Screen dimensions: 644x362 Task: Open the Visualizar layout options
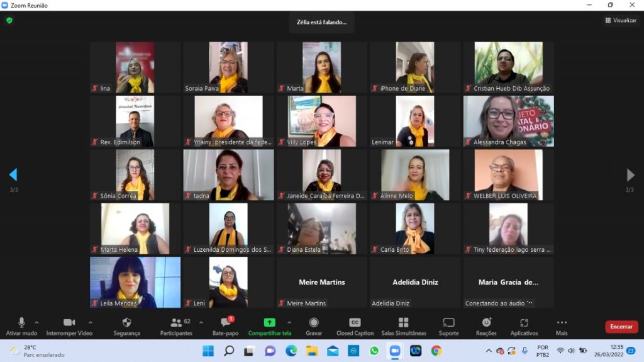point(621,20)
